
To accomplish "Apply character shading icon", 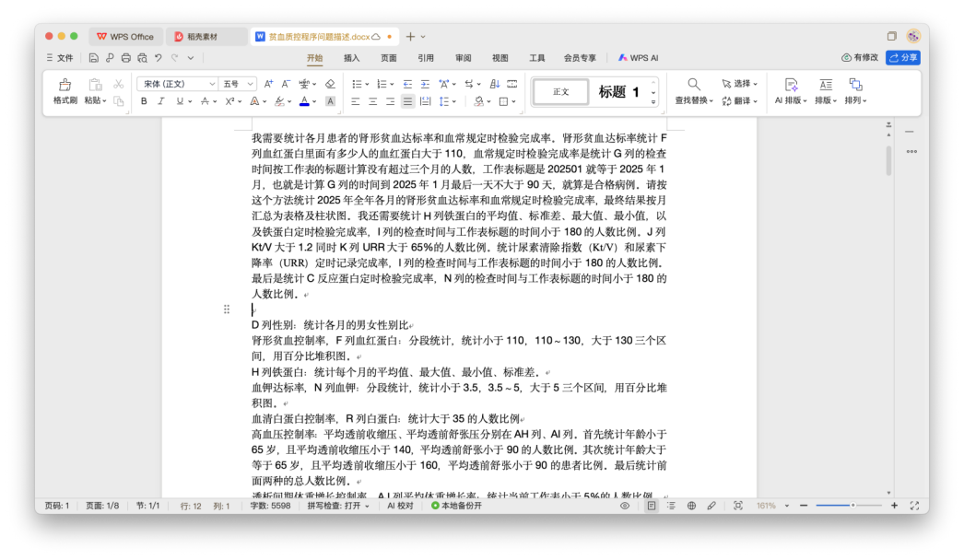I will 330,101.
